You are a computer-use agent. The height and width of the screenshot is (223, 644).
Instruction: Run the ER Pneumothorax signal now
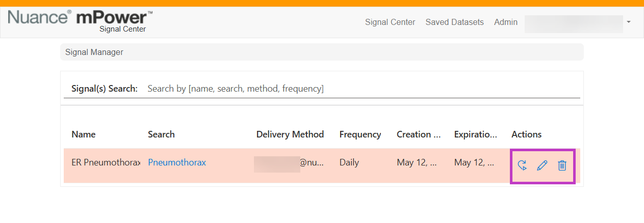coord(522,165)
